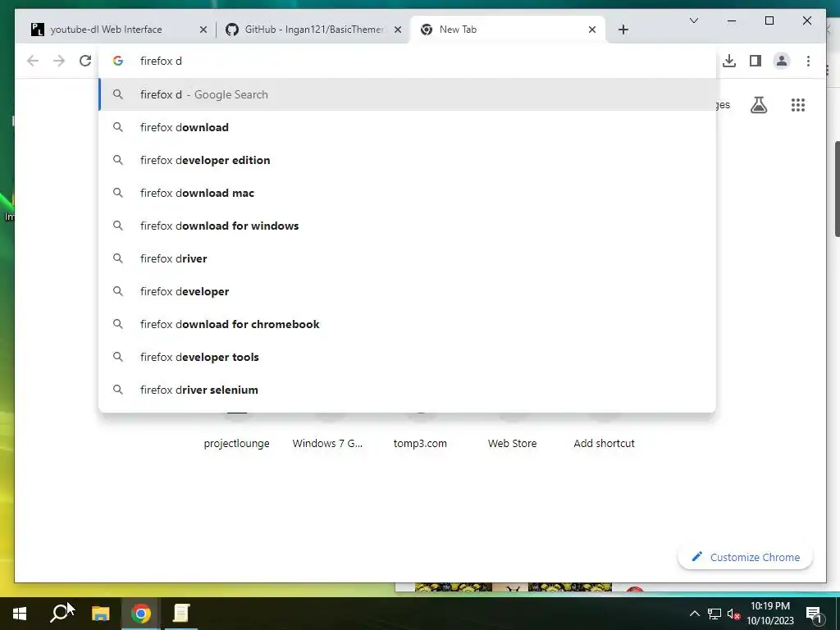Open the Chrome three-dot menu
This screenshot has height=630, width=840.
click(x=808, y=61)
